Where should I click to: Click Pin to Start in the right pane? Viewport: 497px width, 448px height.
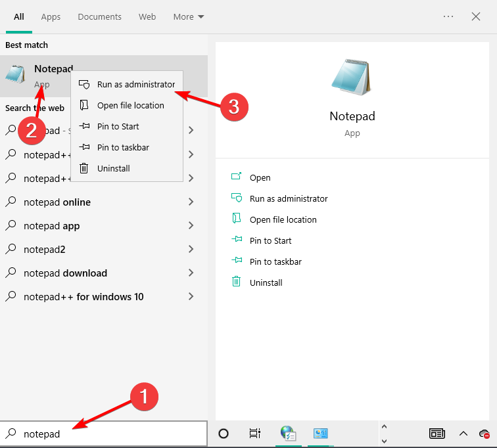point(270,240)
